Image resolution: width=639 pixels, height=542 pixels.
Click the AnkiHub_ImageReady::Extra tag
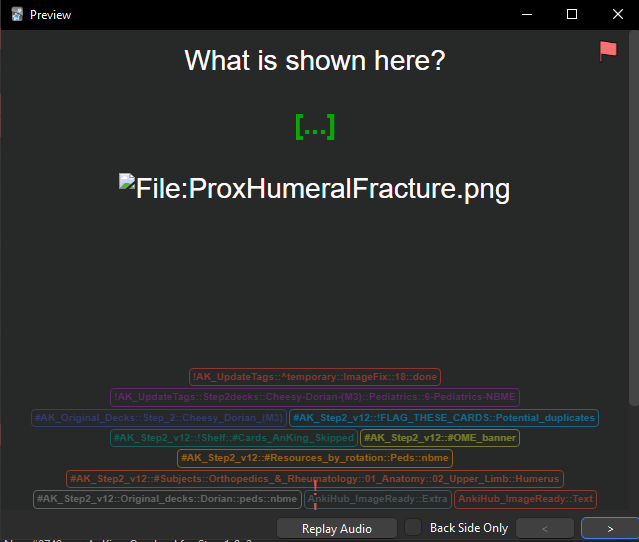tap(378, 499)
